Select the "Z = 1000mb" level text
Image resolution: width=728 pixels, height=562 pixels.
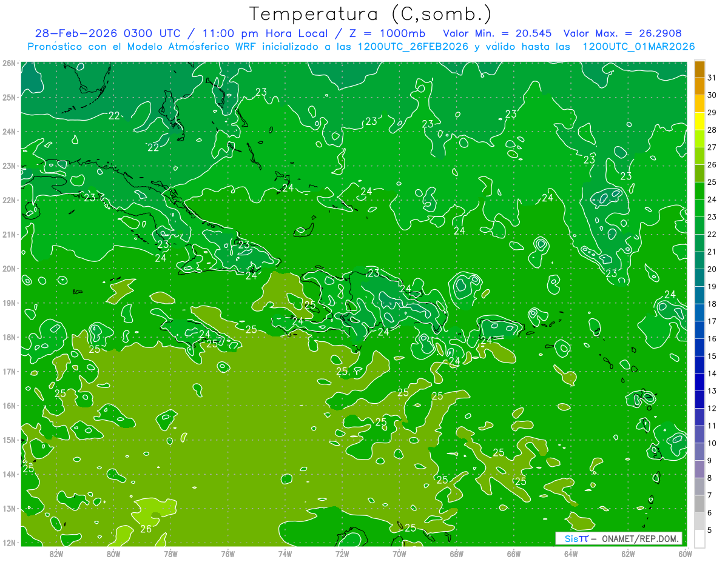388,33
